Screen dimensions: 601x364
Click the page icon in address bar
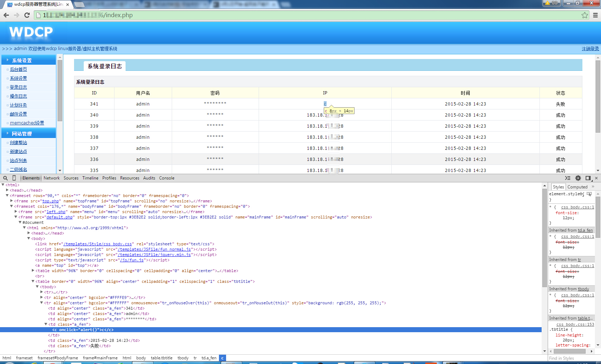click(39, 15)
